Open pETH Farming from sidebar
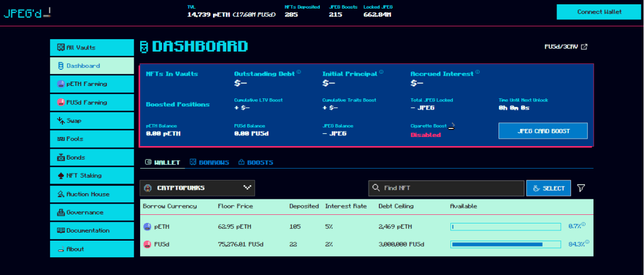This screenshot has height=275, width=644. (x=91, y=84)
